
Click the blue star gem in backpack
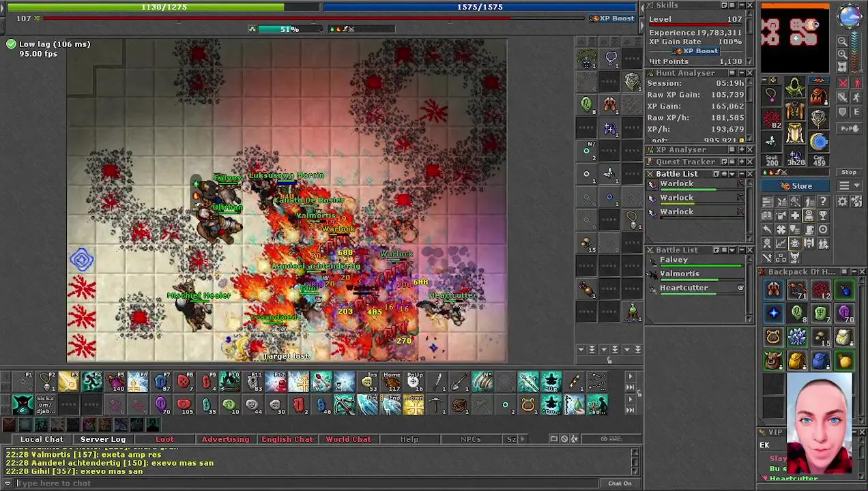[773, 314]
